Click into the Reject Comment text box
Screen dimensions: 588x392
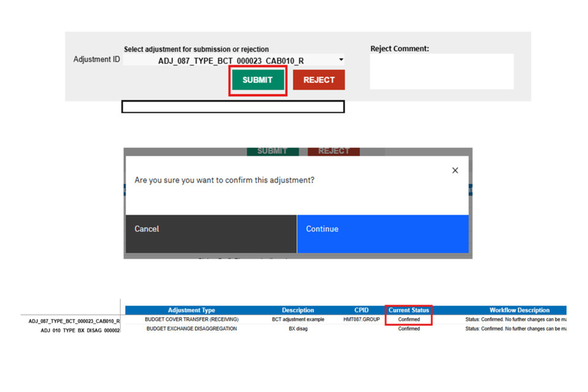[441, 71]
